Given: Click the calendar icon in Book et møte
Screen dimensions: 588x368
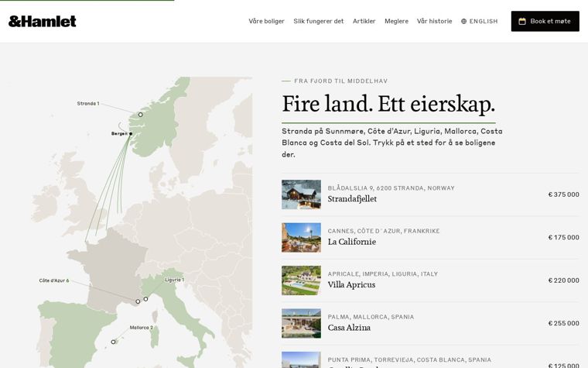Looking at the screenshot, I should pyautogui.click(x=522, y=22).
